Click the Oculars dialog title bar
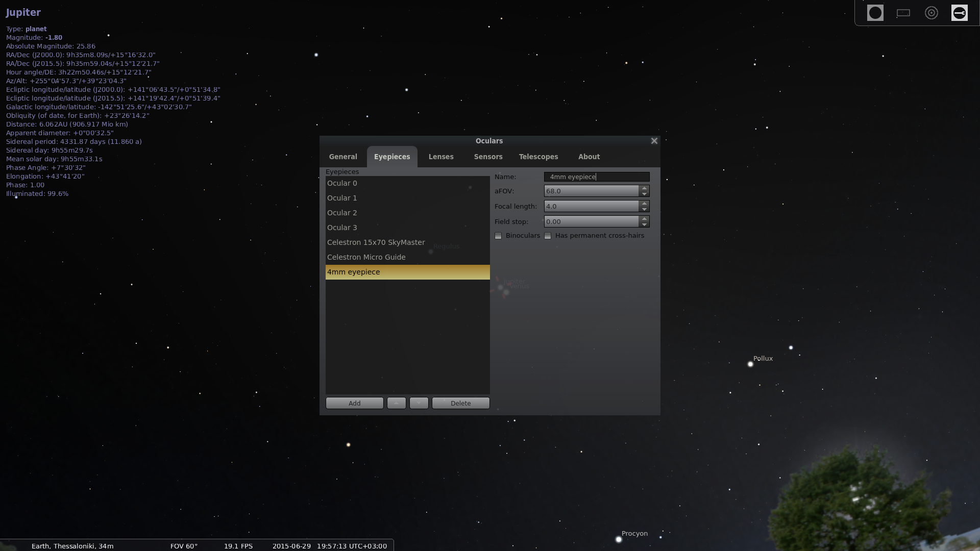This screenshot has height=551, width=980. click(489, 141)
